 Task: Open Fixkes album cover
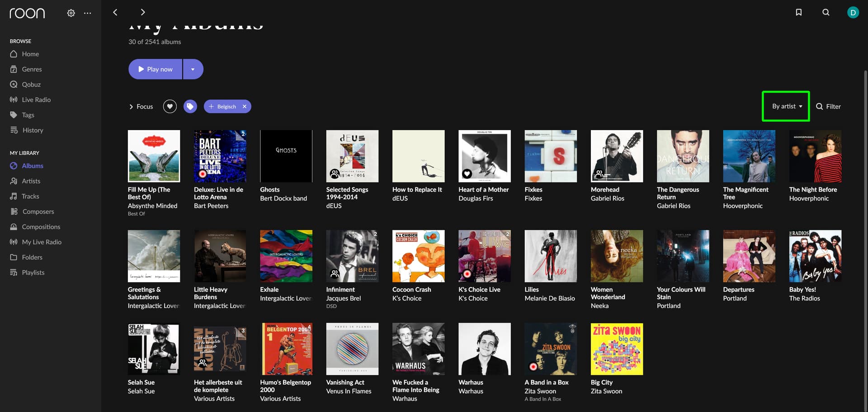coord(551,156)
